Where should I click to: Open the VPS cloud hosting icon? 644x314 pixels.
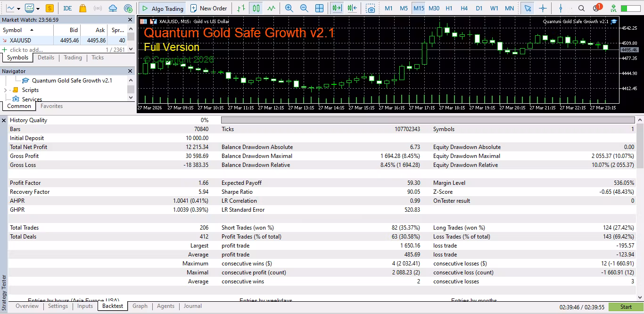(x=113, y=8)
